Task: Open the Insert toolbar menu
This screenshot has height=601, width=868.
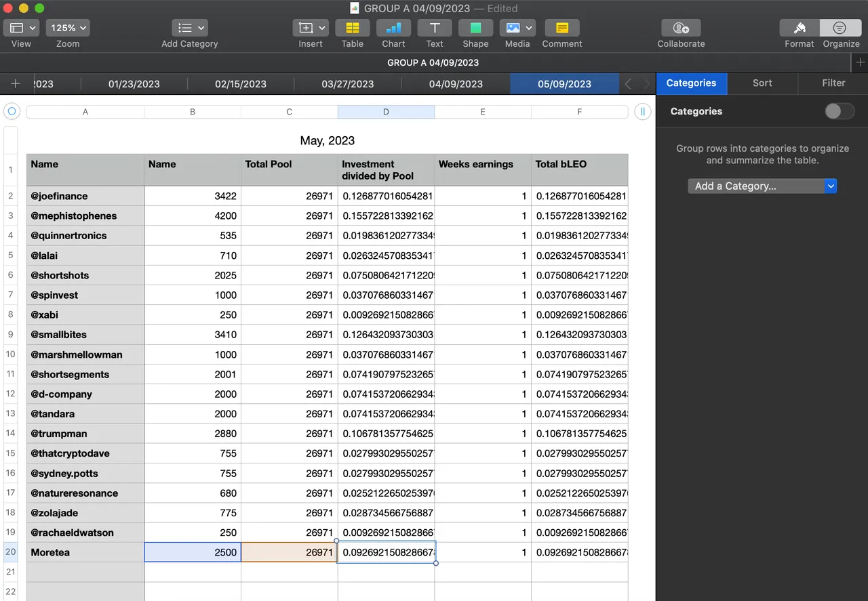Action: coord(311,28)
